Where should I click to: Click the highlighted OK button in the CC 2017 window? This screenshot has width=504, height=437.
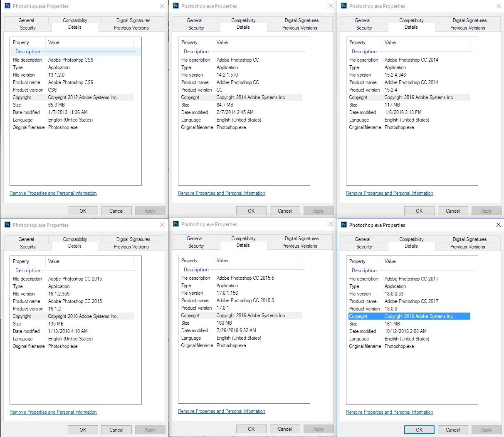(x=419, y=430)
